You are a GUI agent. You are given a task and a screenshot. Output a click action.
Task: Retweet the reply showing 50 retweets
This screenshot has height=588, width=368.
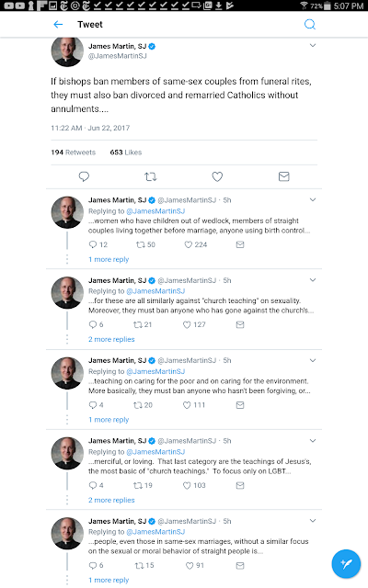click(145, 244)
